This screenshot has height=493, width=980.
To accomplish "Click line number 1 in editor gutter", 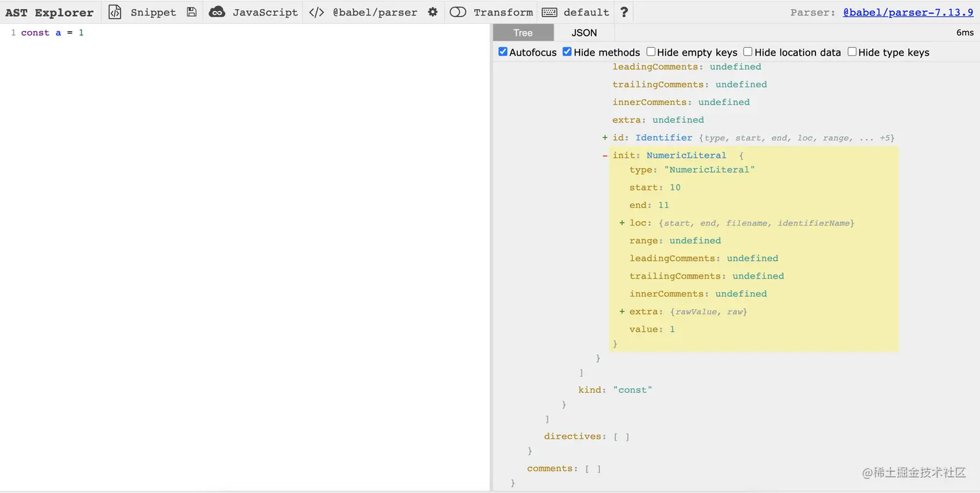I will coord(13,32).
